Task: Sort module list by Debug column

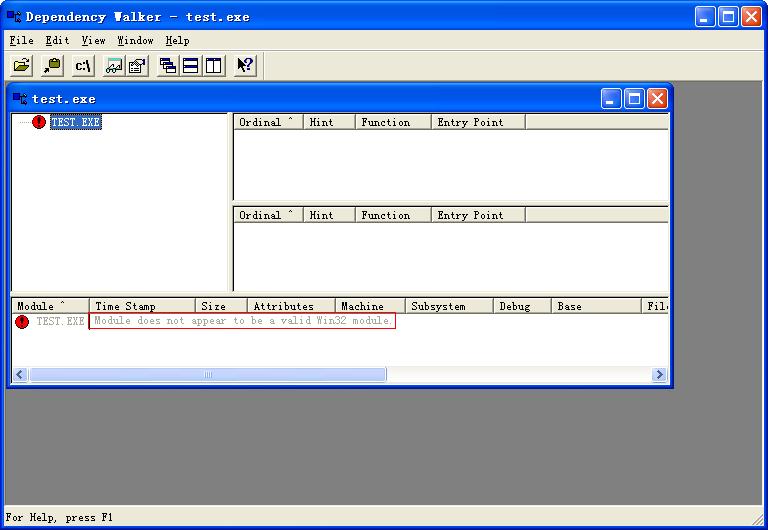Action: pos(522,306)
